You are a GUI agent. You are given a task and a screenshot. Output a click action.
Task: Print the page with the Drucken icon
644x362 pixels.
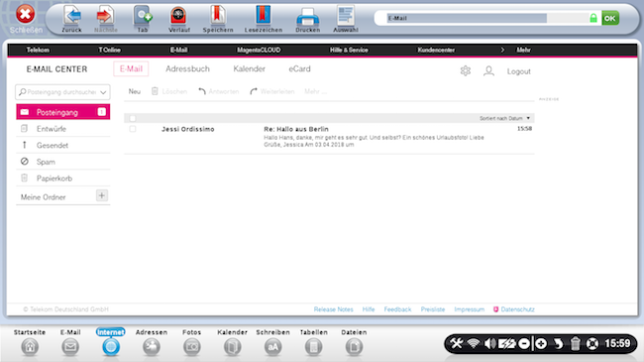point(307,17)
